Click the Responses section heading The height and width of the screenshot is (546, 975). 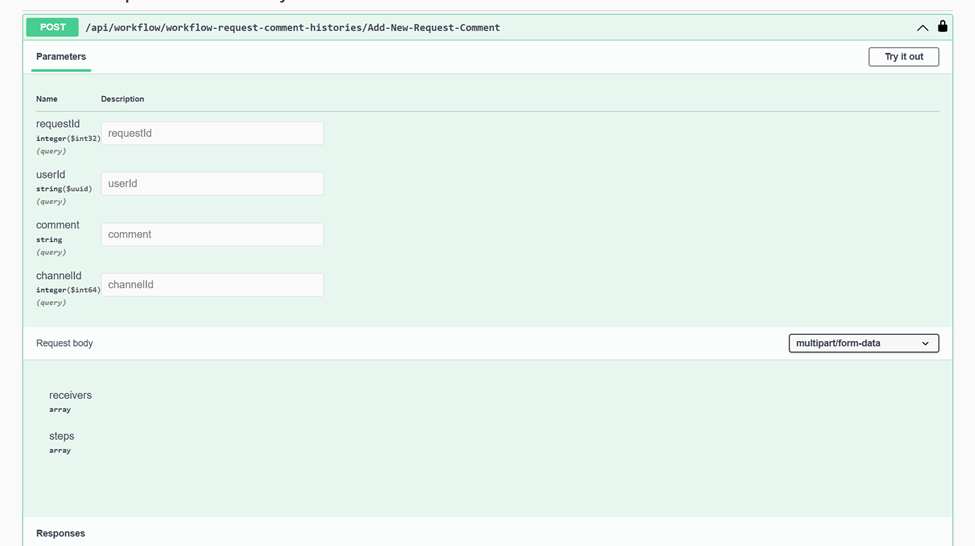[x=60, y=533]
